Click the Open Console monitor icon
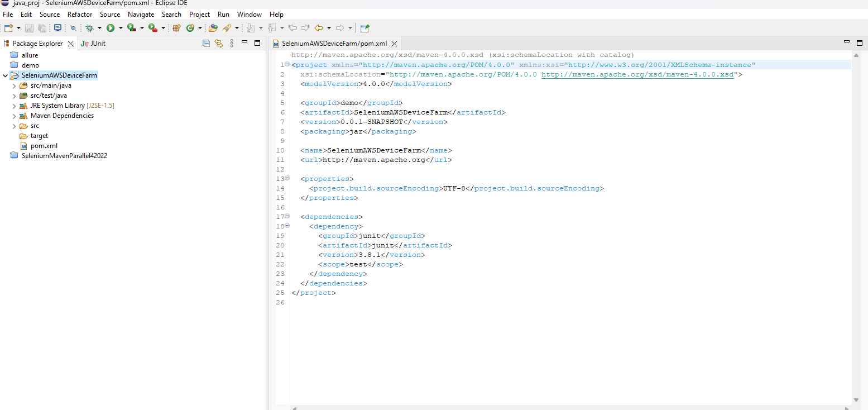The width and height of the screenshot is (868, 410). 57,28
